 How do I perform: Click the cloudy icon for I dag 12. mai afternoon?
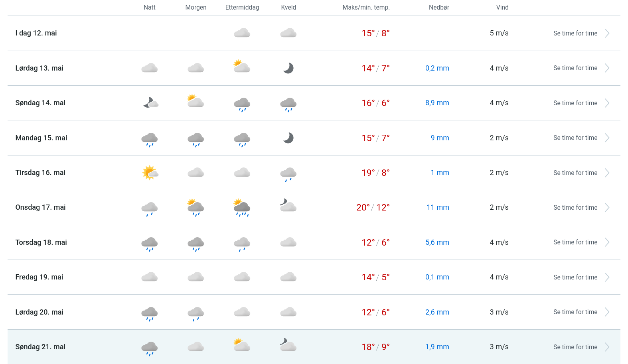(x=242, y=33)
